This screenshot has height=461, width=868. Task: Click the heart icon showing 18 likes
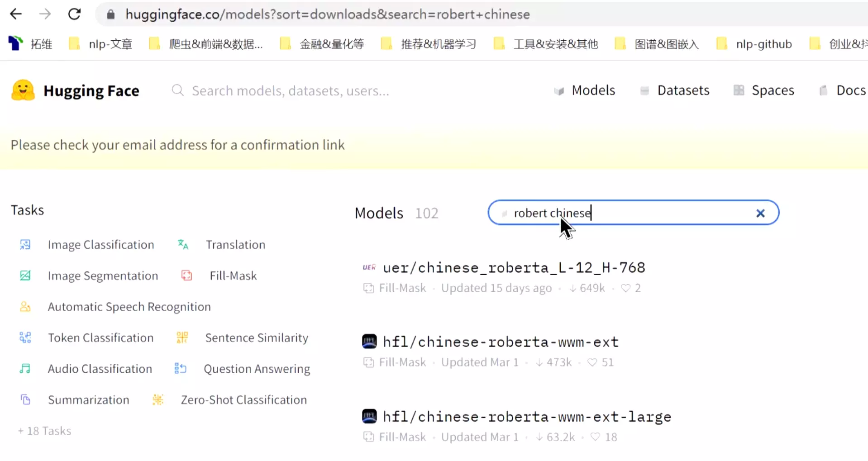(x=595, y=437)
